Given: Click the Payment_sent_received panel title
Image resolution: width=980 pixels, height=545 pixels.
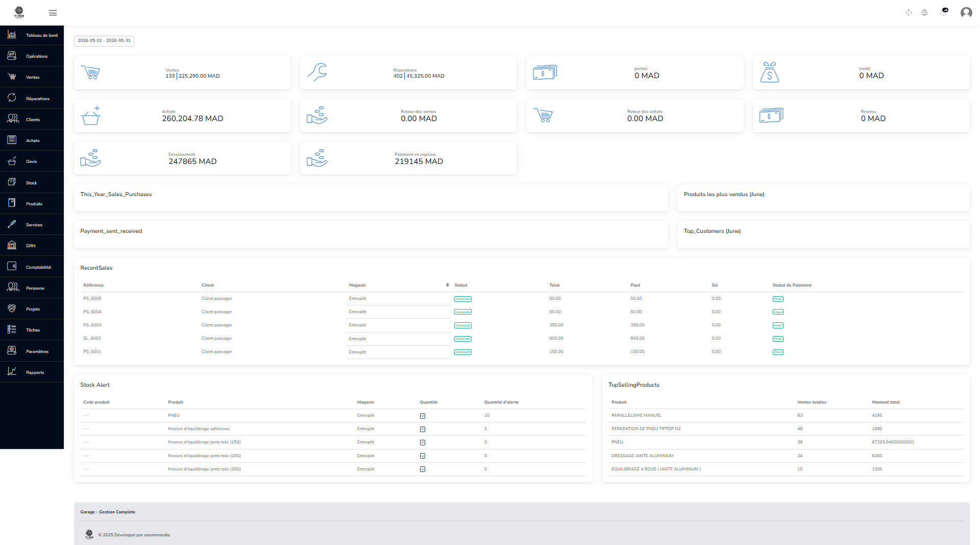Looking at the screenshot, I should pyautogui.click(x=111, y=231).
